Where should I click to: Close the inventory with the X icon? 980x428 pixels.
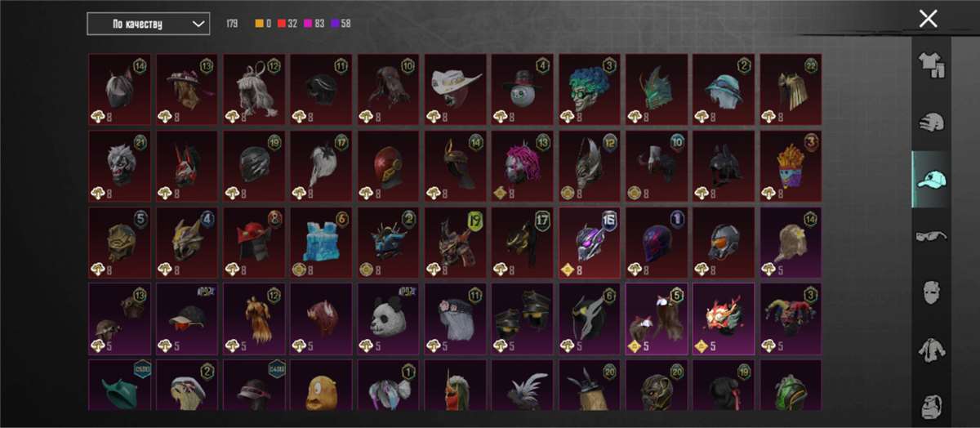(x=928, y=19)
